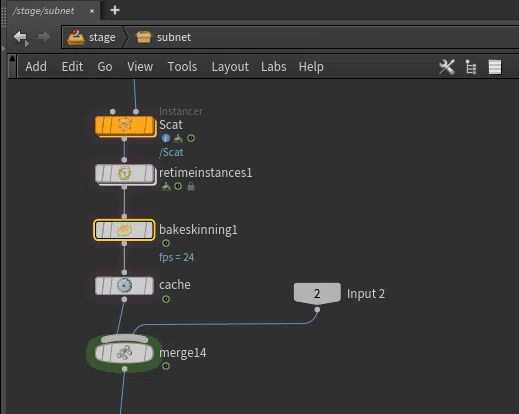This screenshot has height=414, width=519.
Task: Open the View menu
Action: [x=140, y=67]
